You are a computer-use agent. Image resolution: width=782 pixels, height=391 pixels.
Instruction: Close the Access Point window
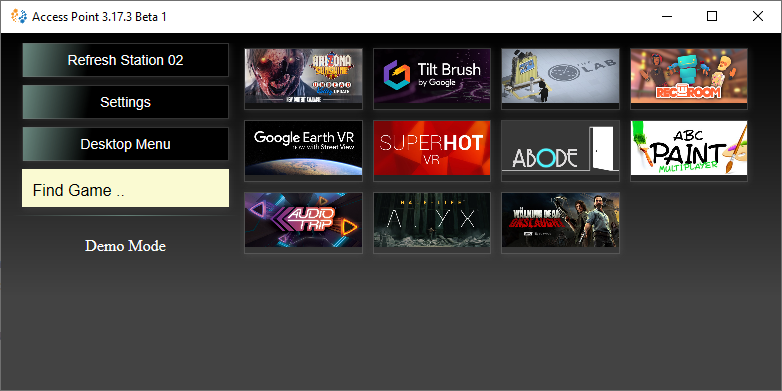point(758,16)
